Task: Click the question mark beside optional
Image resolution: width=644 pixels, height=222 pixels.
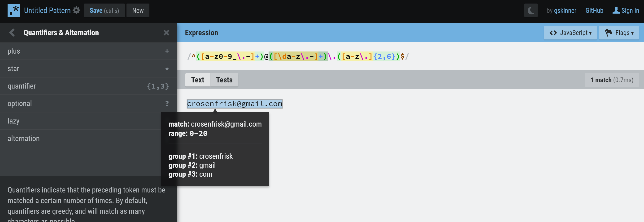Action: (166, 103)
